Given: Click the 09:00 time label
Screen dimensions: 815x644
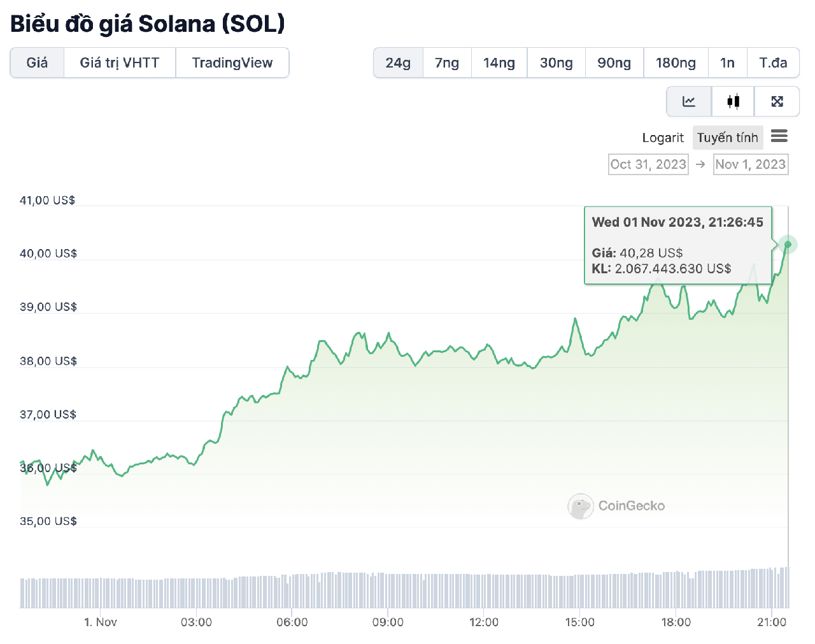Looking at the screenshot, I should tap(388, 622).
